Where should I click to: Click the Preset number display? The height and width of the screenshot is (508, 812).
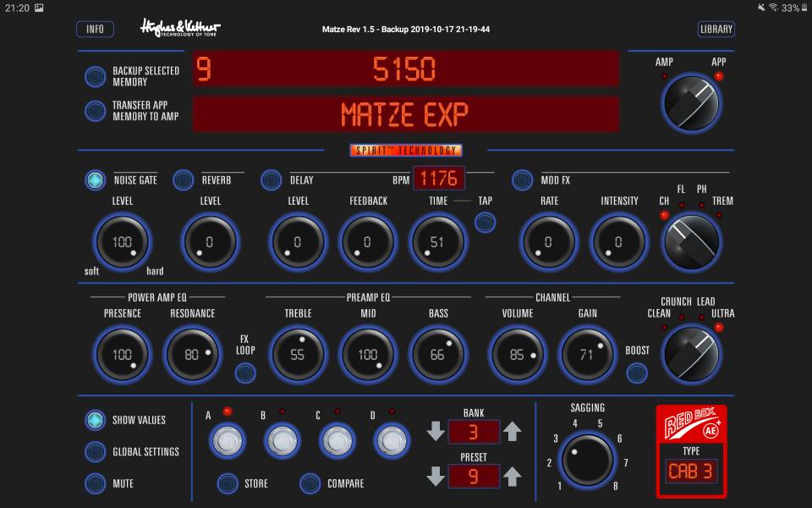point(474,477)
